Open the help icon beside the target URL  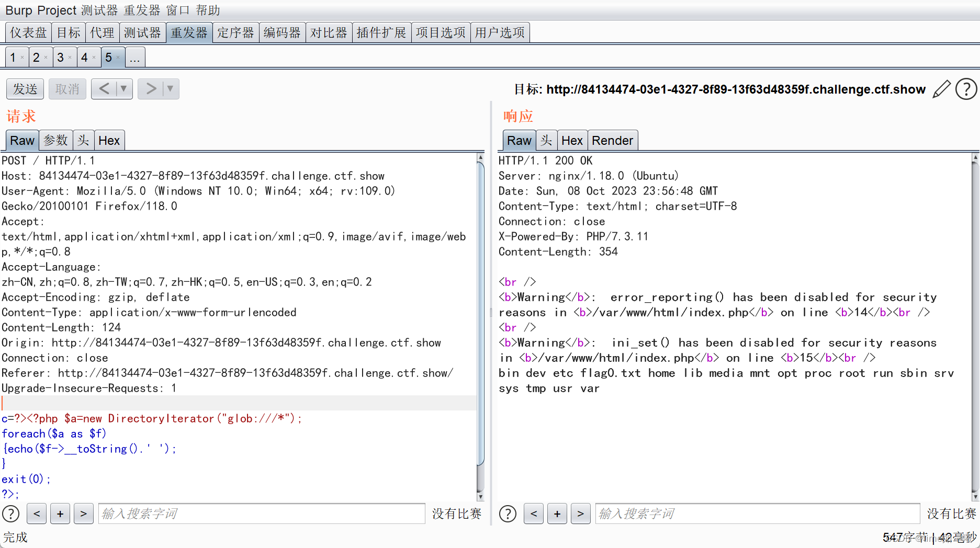click(x=966, y=89)
